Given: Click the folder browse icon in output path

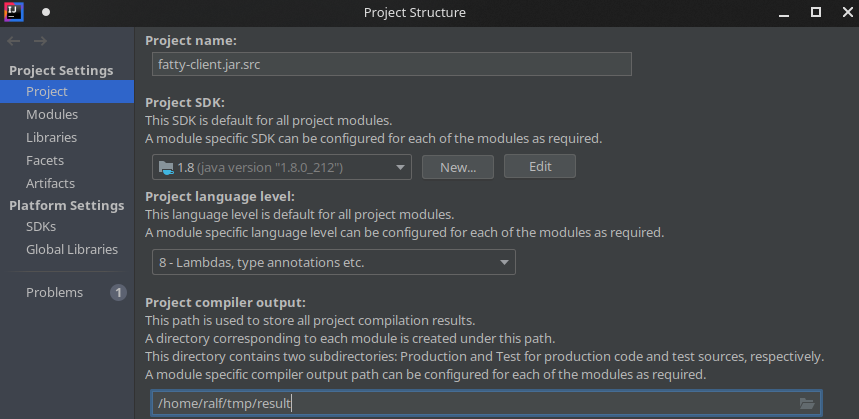Looking at the screenshot, I should click(x=807, y=403).
